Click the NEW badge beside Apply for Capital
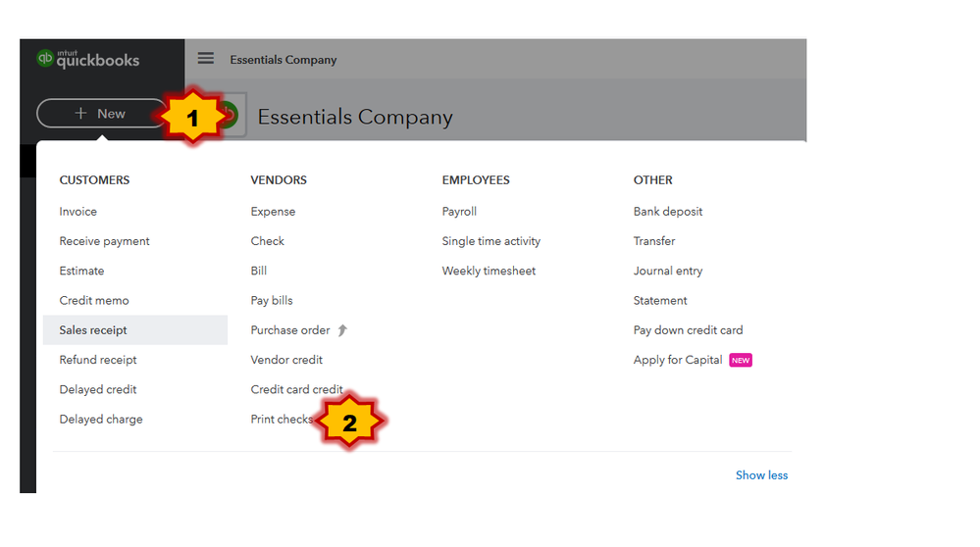Image resolution: width=980 pixels, height=547 pixels. click(741, 361)
